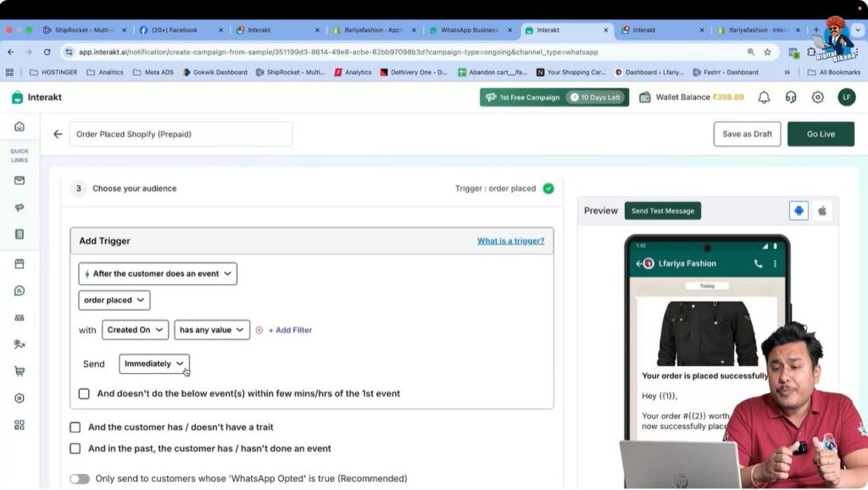This screenshot has height=490, width=868.
Task: Open the shopping cart icon in sidebar
Action: tap(19, 370)
